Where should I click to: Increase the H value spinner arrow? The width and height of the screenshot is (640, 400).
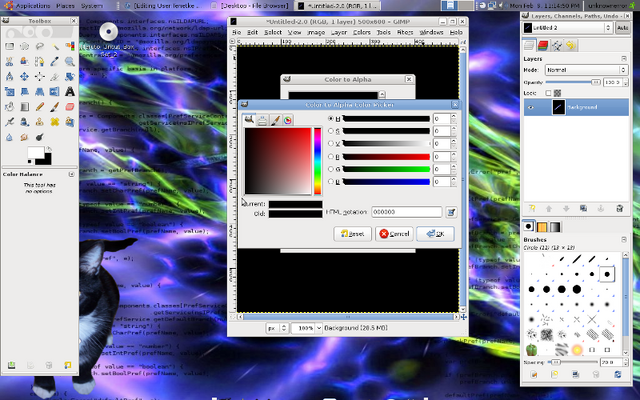(453, 116)
